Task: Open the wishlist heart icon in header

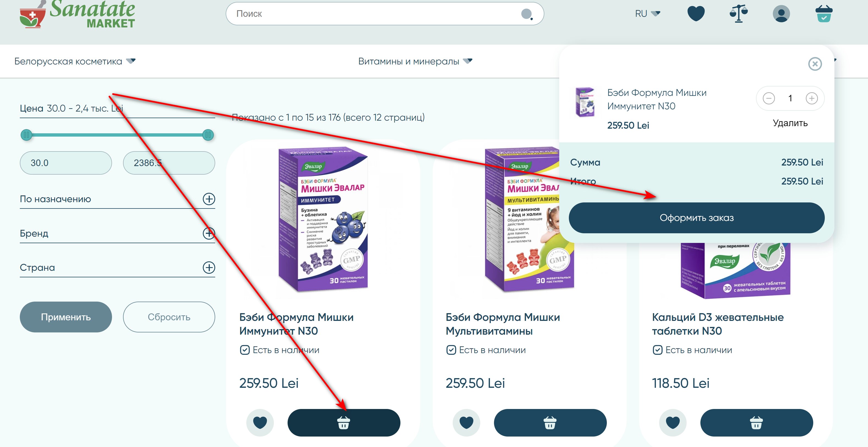Action: tap(696, 14)
